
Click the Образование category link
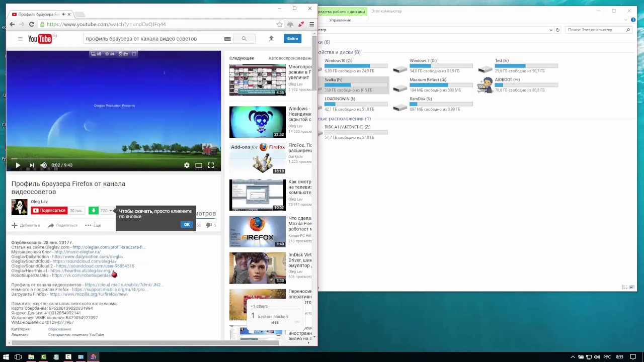[x=59, y=329]
